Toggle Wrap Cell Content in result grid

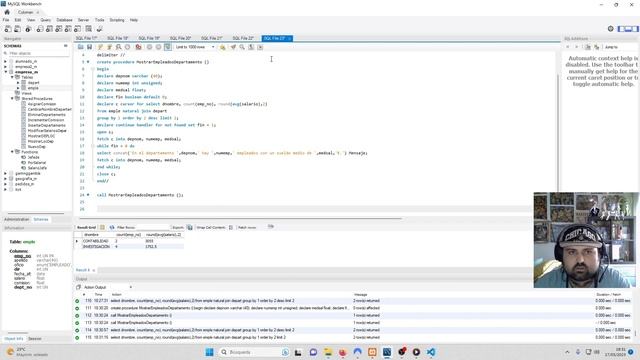pyautogui.click(x=231, y=227)
